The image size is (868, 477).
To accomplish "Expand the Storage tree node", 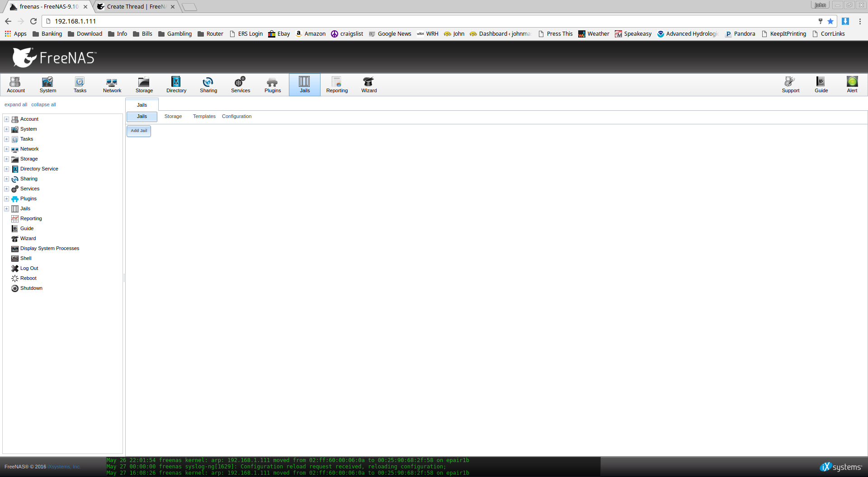I will (x=6, y=159).
